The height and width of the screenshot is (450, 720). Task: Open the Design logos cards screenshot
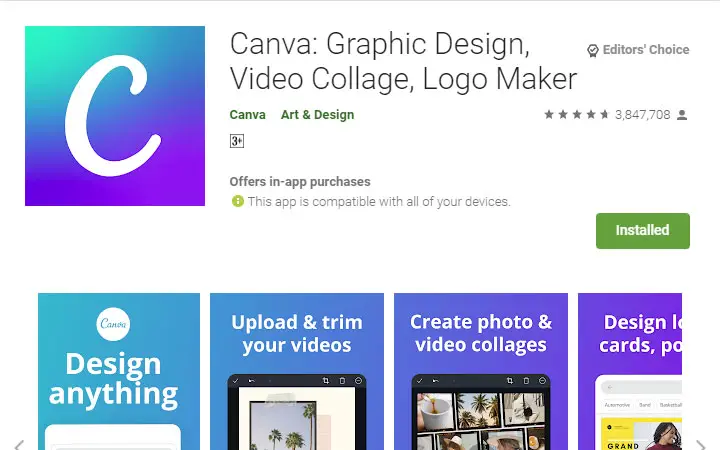tap(630, 371)
